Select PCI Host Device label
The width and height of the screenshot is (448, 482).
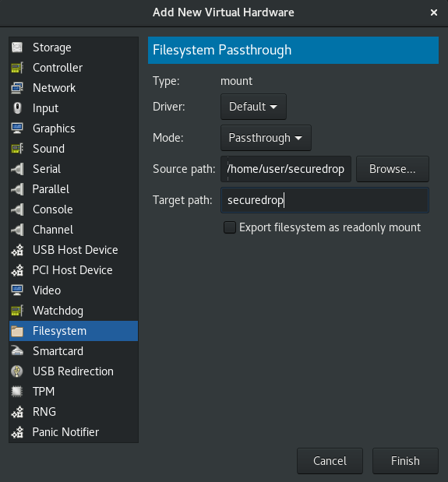pos(72,270)
